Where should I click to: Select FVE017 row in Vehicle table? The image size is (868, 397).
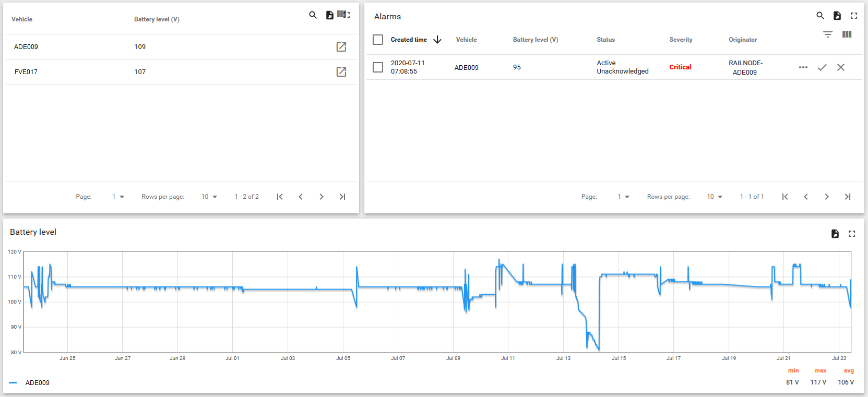coord(181,72)
